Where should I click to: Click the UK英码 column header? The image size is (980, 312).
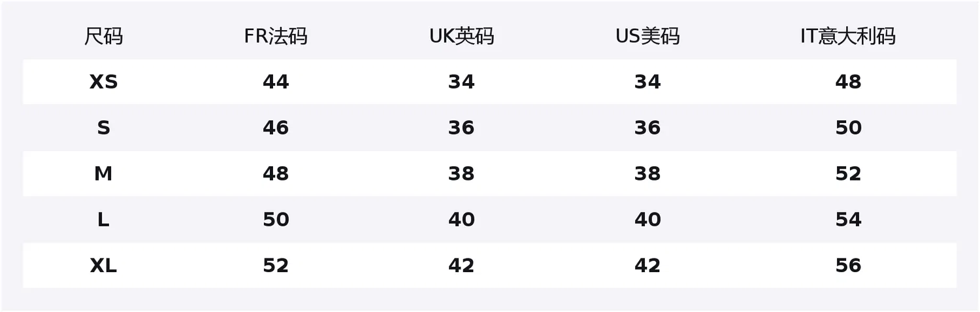(461, 36)
